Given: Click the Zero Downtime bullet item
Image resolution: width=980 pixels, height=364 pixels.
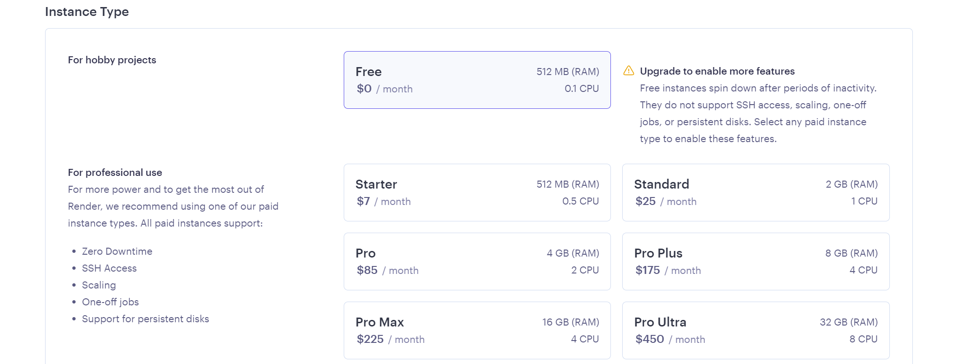Looking at the screenshot, I should tap(117, 251).
